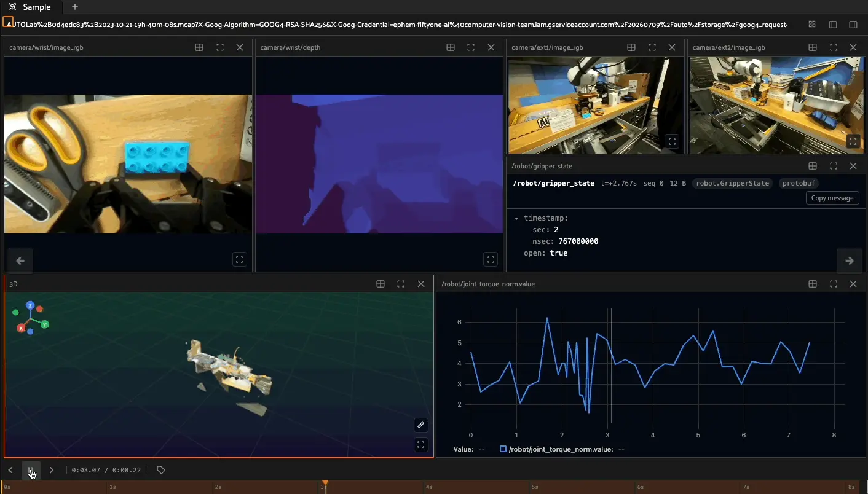Open panel layout options in camera/wrist/image_rgb
The width and height of the screenshot is (868, 494).
pos(199,47)
